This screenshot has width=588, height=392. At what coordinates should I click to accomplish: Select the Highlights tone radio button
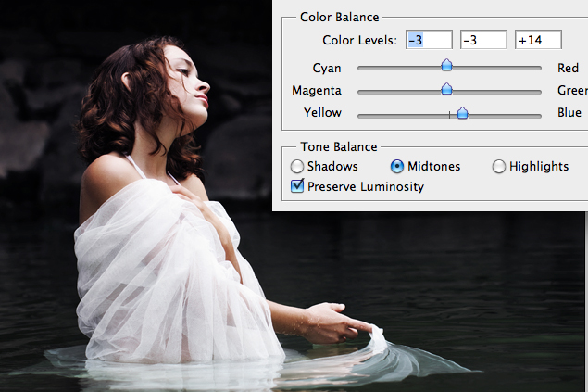tap(499, 166)
